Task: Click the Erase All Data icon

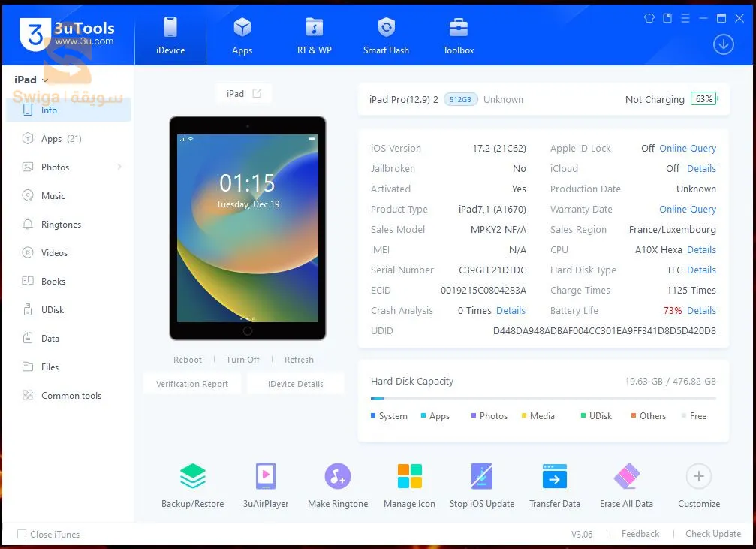Action: coord(626,477)
